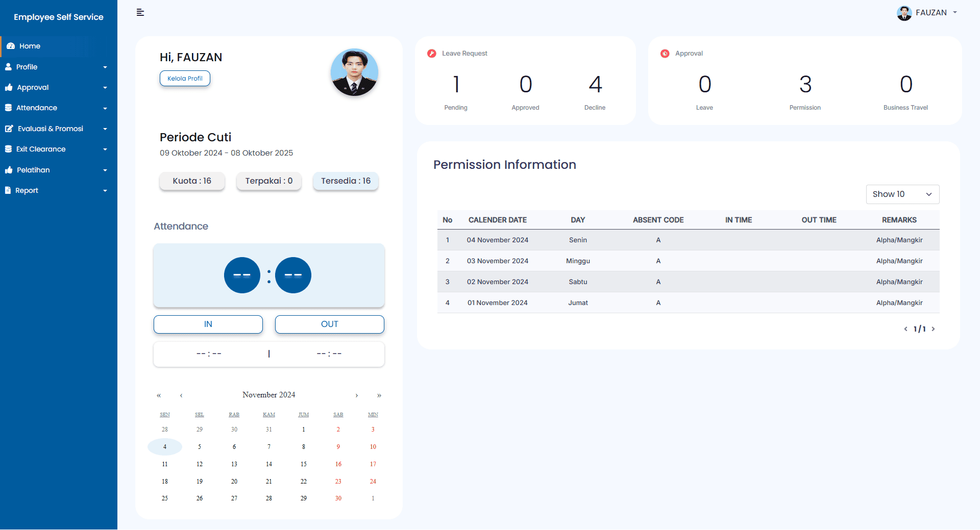
Task: Select the Home icon in the sidebar
Action: point(10,46)
